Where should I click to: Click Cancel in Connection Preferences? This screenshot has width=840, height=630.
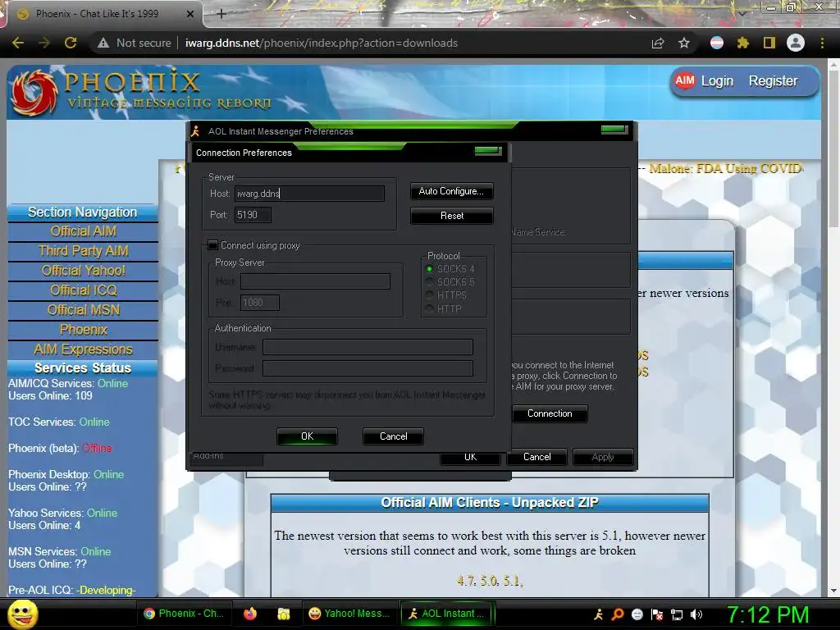(x=393, y=436)
